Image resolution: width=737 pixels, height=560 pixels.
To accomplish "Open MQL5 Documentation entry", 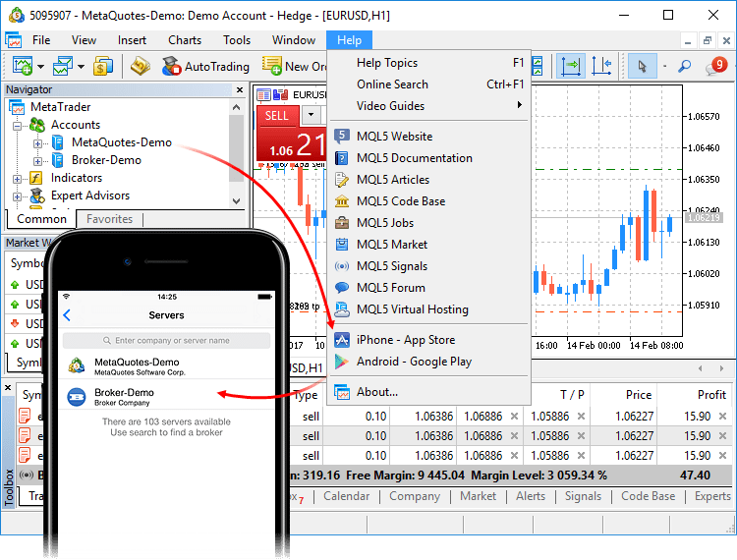I will pyautogui.click(x=429, y=158).
